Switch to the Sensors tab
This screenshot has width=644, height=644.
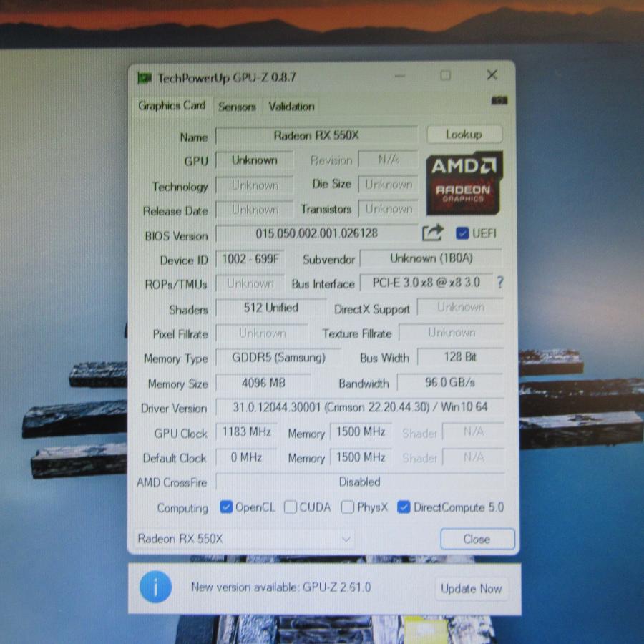click(237, 106)
